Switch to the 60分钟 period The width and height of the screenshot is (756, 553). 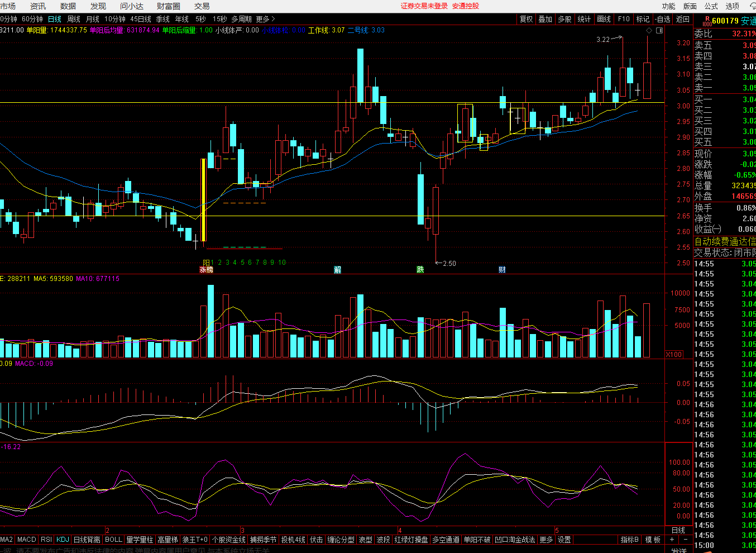(x=32, y=19)
